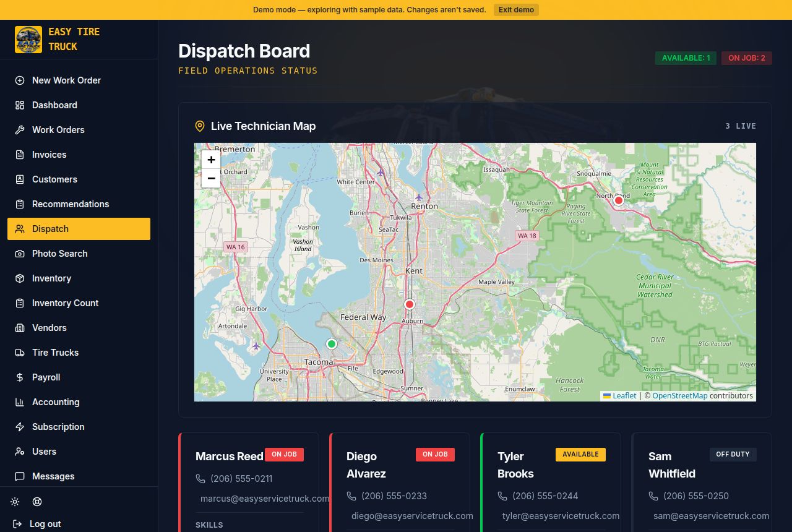Click the phone icon on Tyler Brooks's card
The width and height of the screenshot is (792, 532).
[x=502, y=496]
